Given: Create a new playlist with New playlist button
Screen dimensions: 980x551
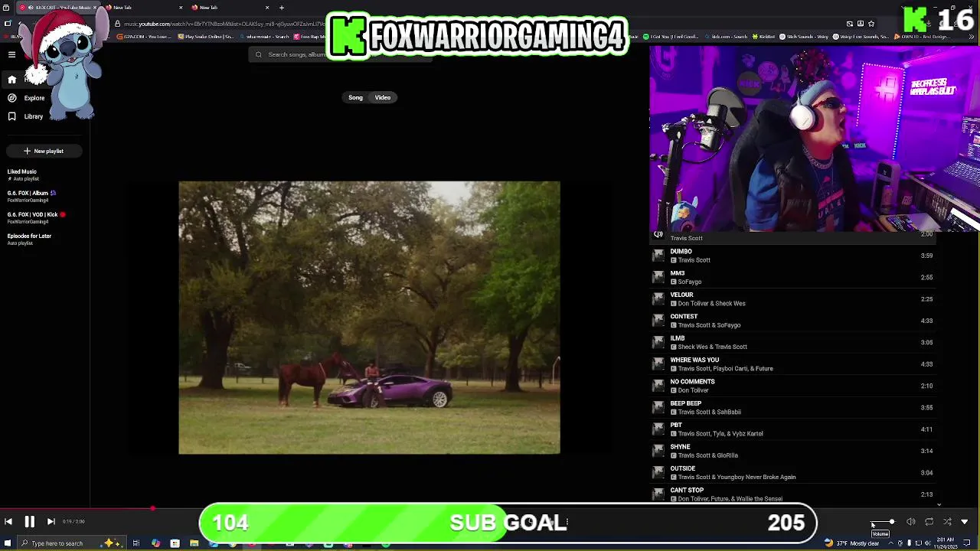Looking at the screenshot, I should 44,151.
